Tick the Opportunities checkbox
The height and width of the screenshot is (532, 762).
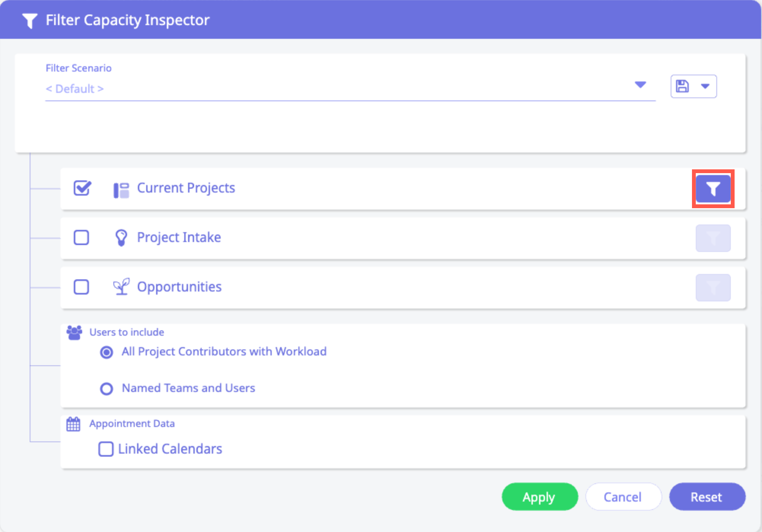coord(81,287)
